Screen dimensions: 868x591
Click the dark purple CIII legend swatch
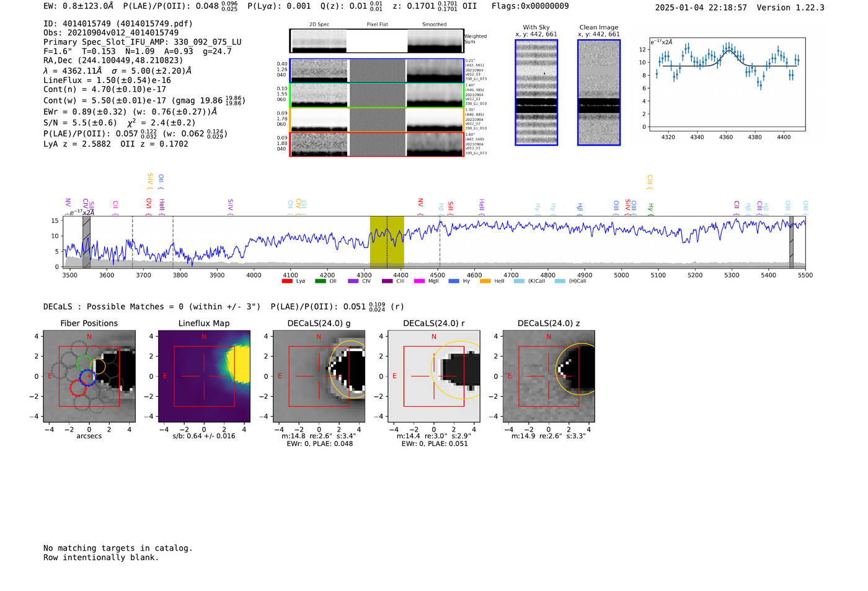click(x=387, y=281)
